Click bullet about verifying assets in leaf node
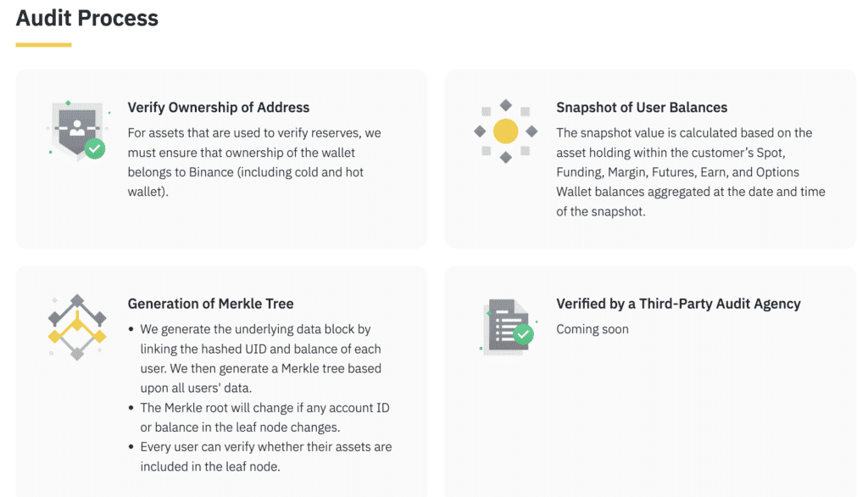868x497 pixels. 265,456
